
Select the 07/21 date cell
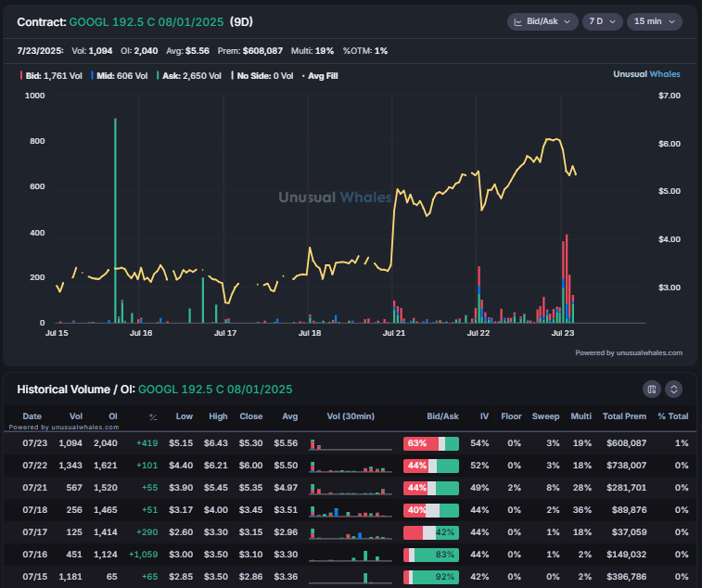35,487
